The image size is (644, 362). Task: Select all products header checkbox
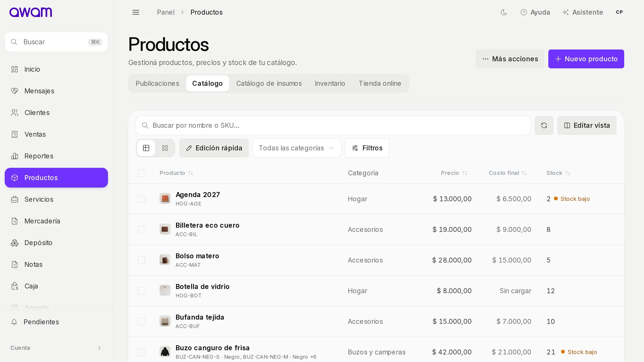click(x=141, y=173)
